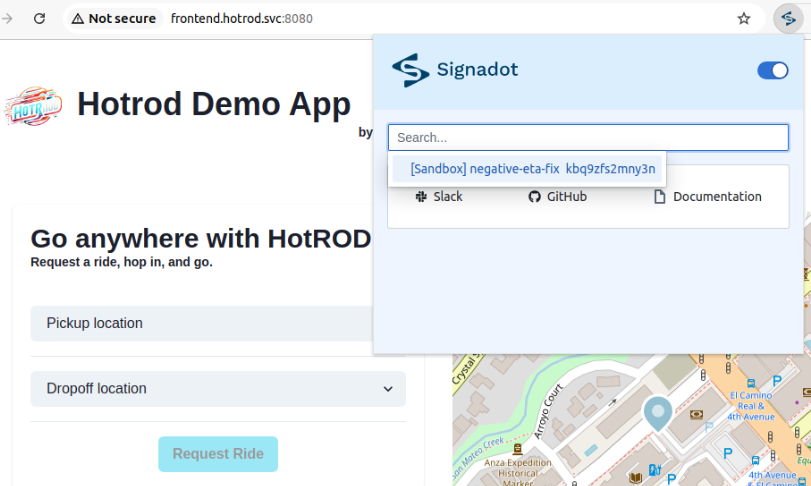The height and width of the screenshot is (486, 811).
Task: Click the Not secure warning badge
Action: click(x=114, y=19)
